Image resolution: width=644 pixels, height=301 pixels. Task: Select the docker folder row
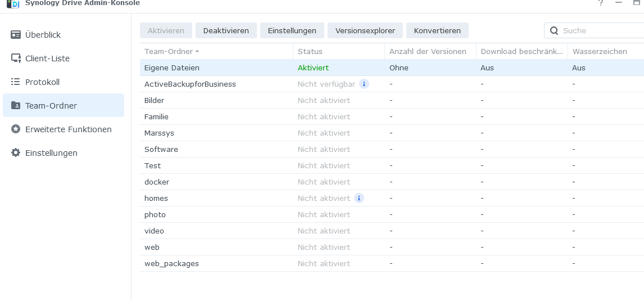click(x=392, y=182)
